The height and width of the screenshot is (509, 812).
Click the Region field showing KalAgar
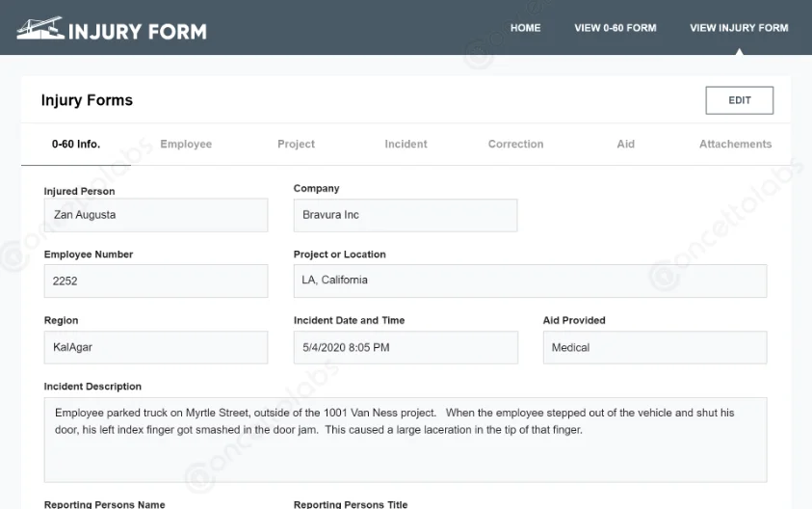point(156,347)
